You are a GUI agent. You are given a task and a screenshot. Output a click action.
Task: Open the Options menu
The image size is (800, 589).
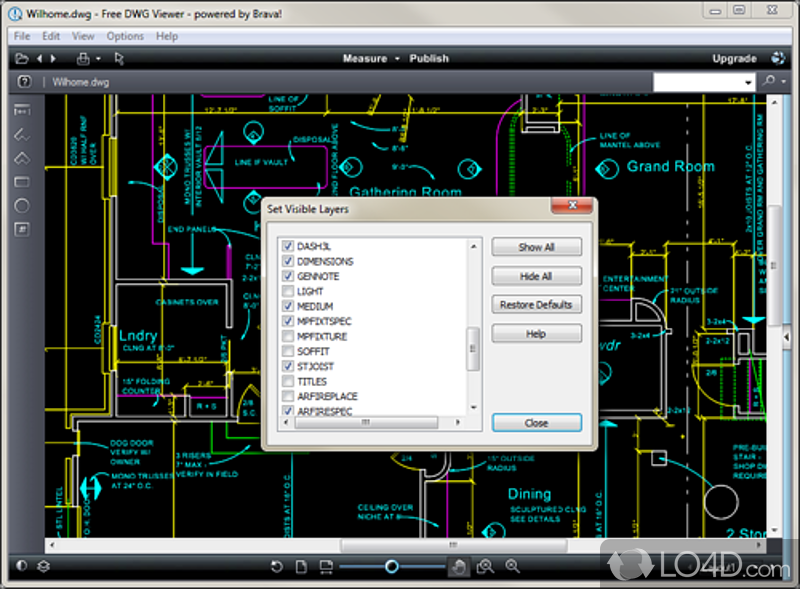(124, 35)
